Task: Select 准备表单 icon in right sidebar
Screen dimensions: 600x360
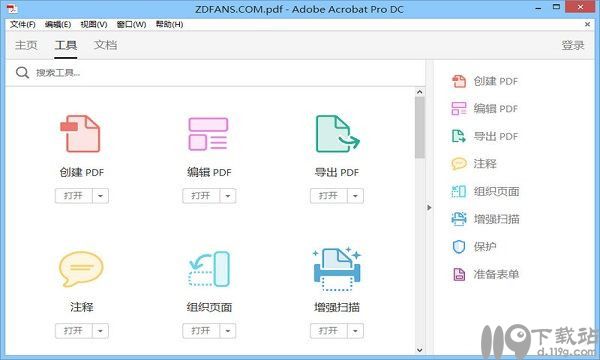Action: (x=459, y=274)
